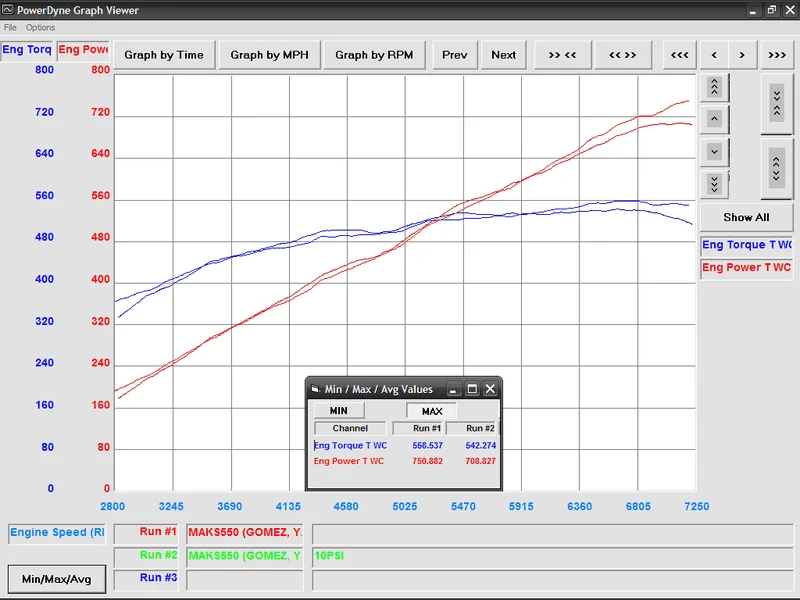The height and width of the screenshot is (600, 800).
Task: Click the vertical compress arrows button
Action: (777, 104)
